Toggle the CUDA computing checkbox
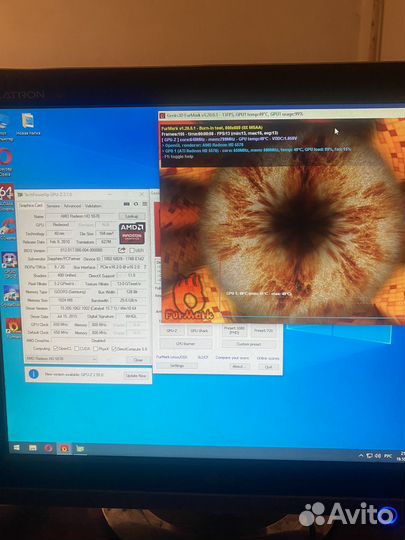The width and height of the screenshot is (405, 540). 77,349
